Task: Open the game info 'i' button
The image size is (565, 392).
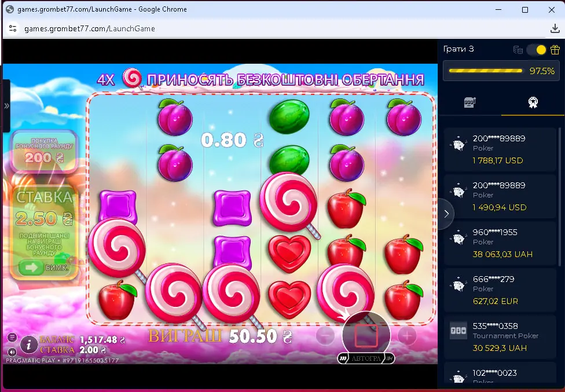Action: click(x=28, y=345)
